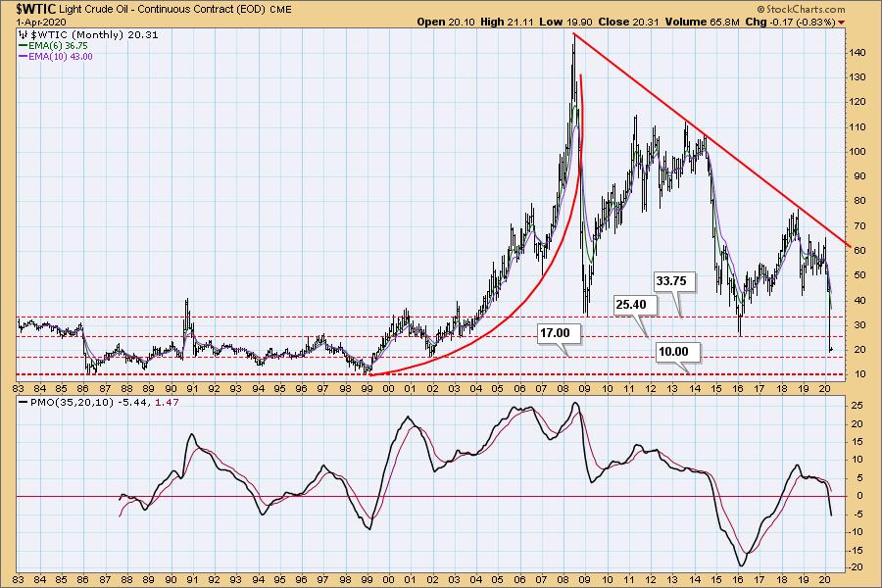Click the -5 label on the PMO axis

[x=857, y=514]
